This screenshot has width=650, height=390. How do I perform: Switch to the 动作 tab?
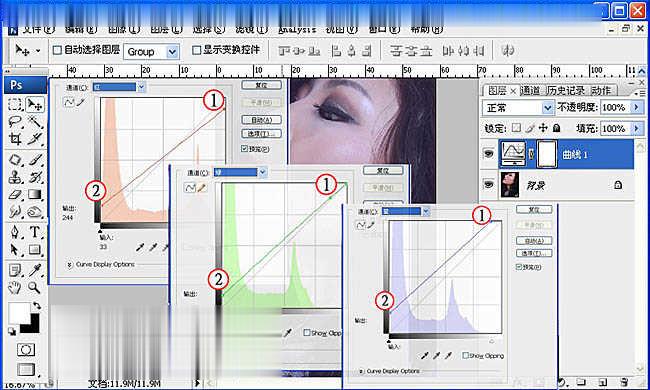pyautogui.click(x=600, y=90)
